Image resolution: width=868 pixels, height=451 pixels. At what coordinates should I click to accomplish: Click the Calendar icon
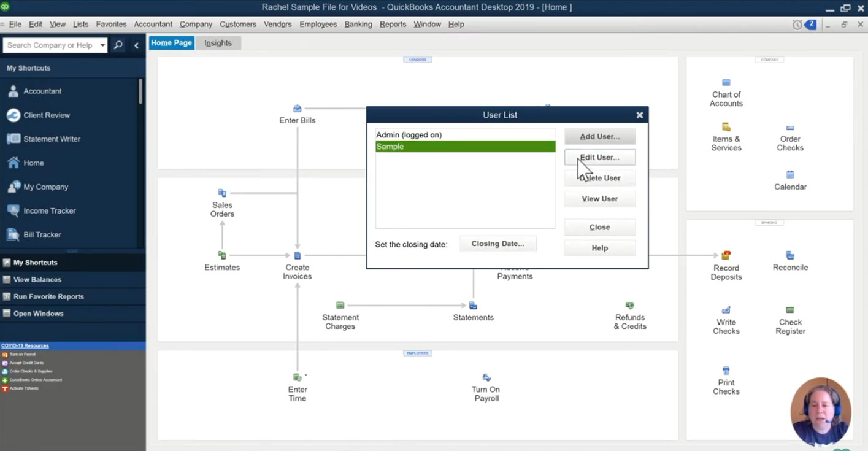coord(790,175)
